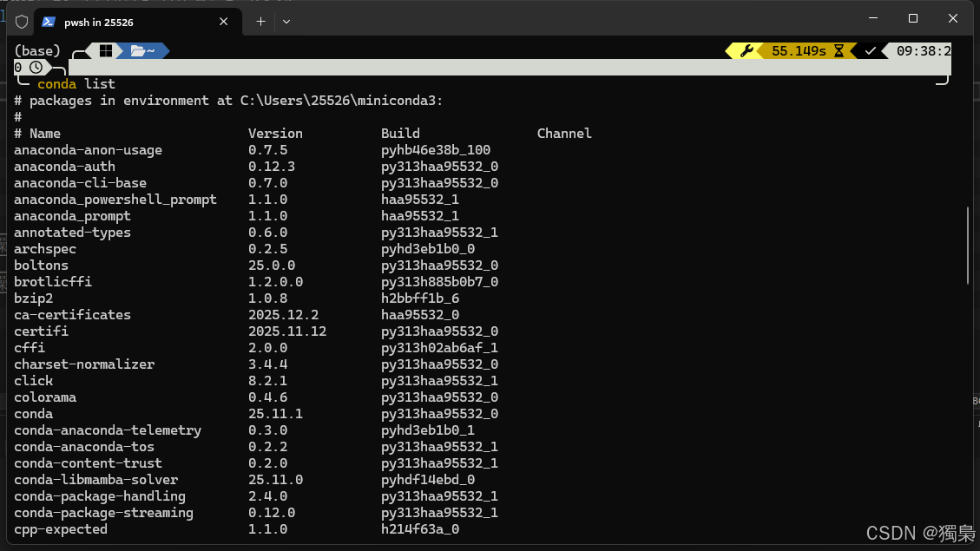Viewport: 980px width, 551px height.
Task: Click the cpp-expected package name
Action: pyautogui.click(x=61, y=529)
